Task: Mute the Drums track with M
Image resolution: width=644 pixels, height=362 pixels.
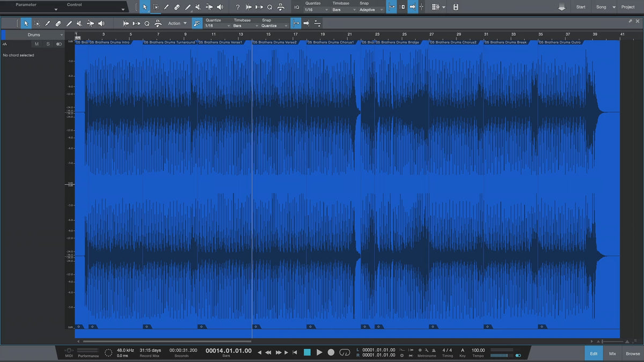Action: (36, 44)
